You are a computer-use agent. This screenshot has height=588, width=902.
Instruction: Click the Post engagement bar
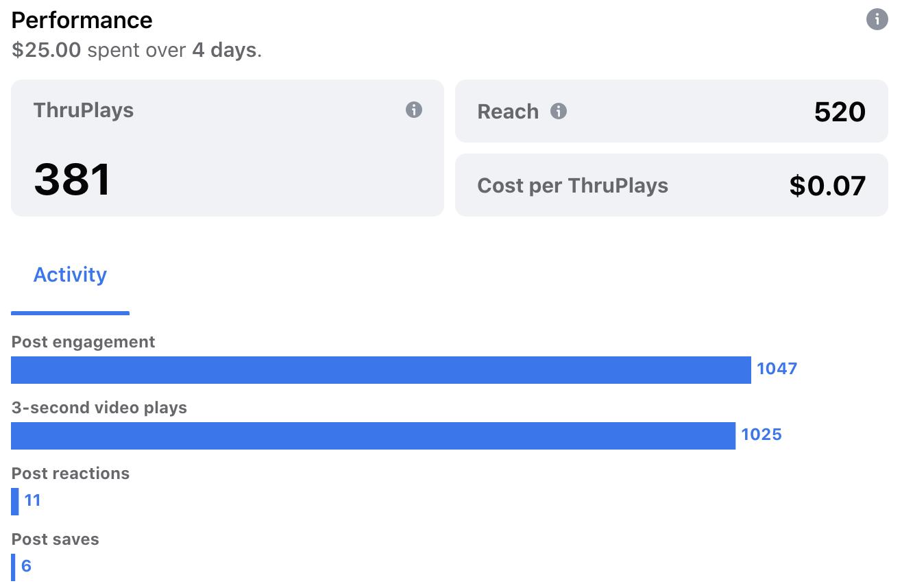[381, 370]
